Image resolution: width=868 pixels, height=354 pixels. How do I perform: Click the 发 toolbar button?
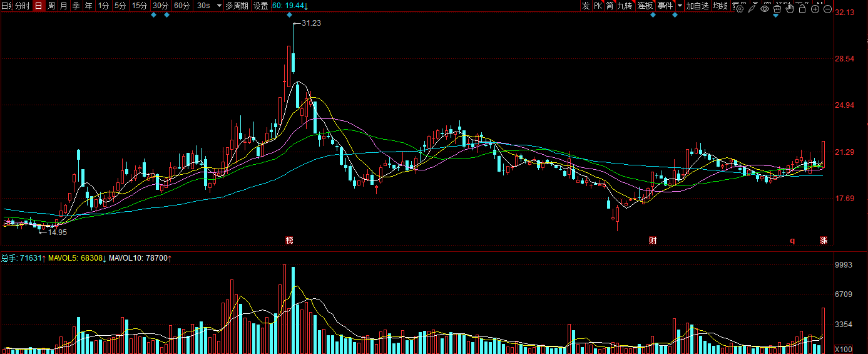click(x=585, y=6)
